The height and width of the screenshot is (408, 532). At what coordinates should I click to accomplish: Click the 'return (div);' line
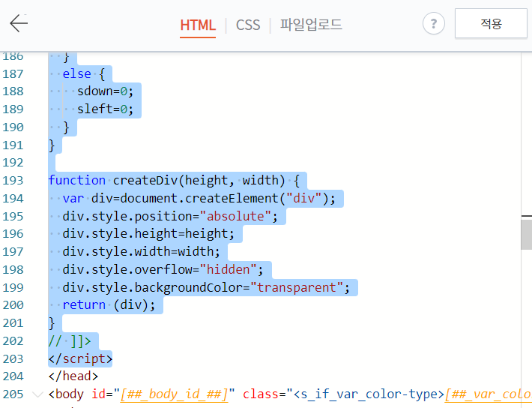pos(109,305)
